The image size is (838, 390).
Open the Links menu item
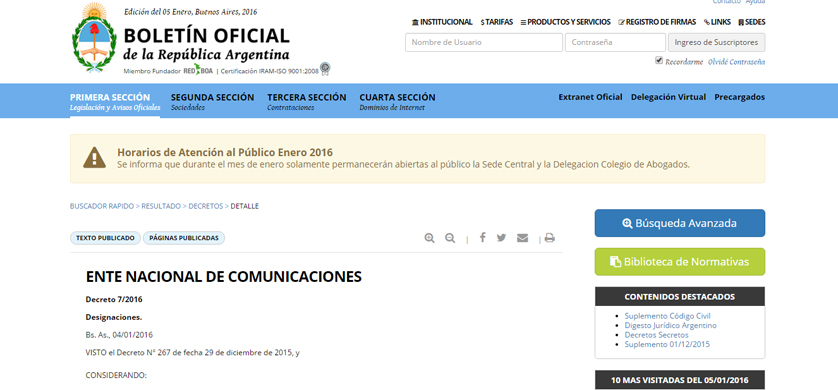click(717, 22)
